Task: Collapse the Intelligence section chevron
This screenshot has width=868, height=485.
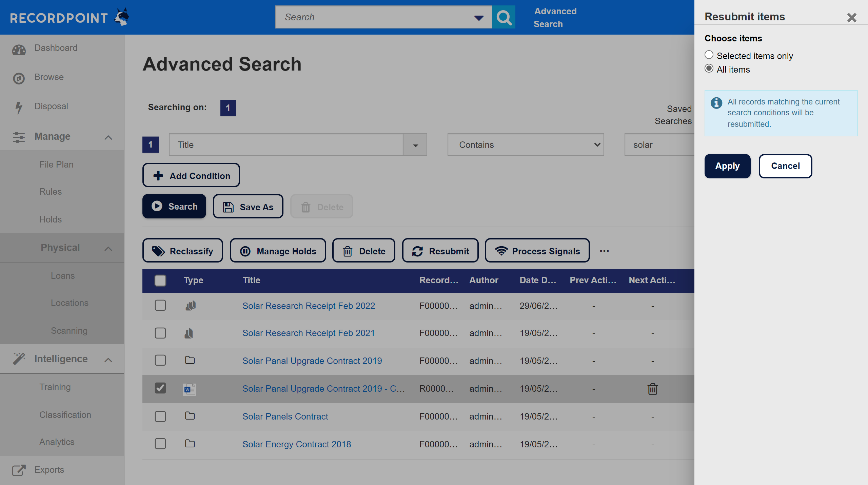Action: tap(108, 360)
